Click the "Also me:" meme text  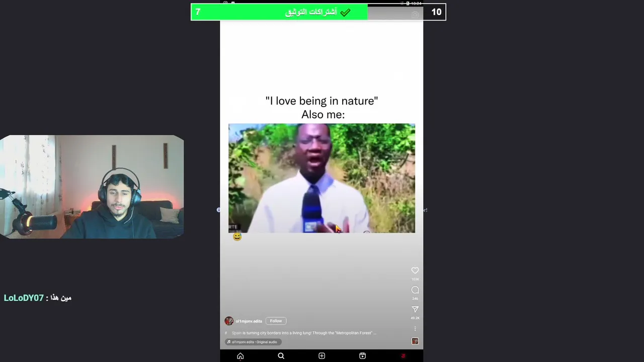click(x=323, y=115)
